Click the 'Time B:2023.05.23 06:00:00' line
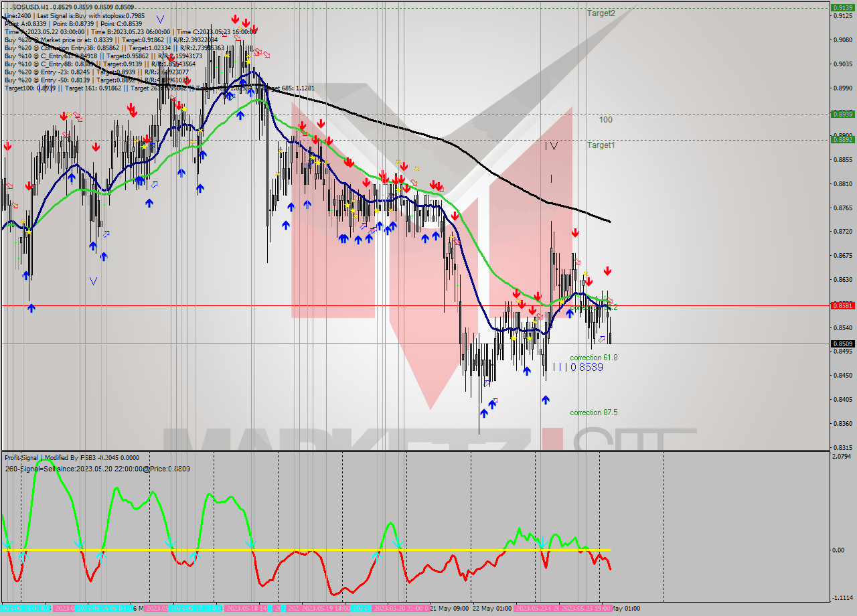Screen dimensions: 857x616 pos(130,31)
